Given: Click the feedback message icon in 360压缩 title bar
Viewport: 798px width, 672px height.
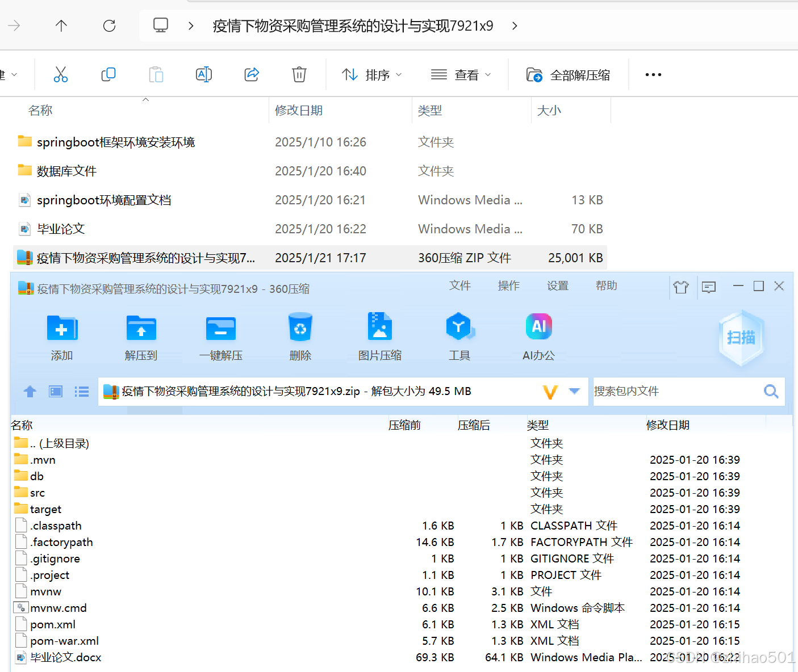Looking at the screenshot, I should tap(709, 287).
